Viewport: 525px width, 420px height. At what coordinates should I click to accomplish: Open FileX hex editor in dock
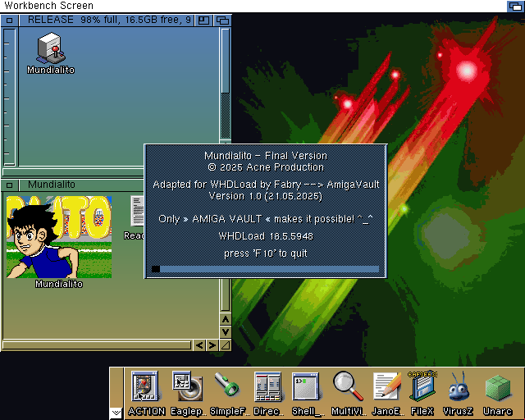coord(422,394)
